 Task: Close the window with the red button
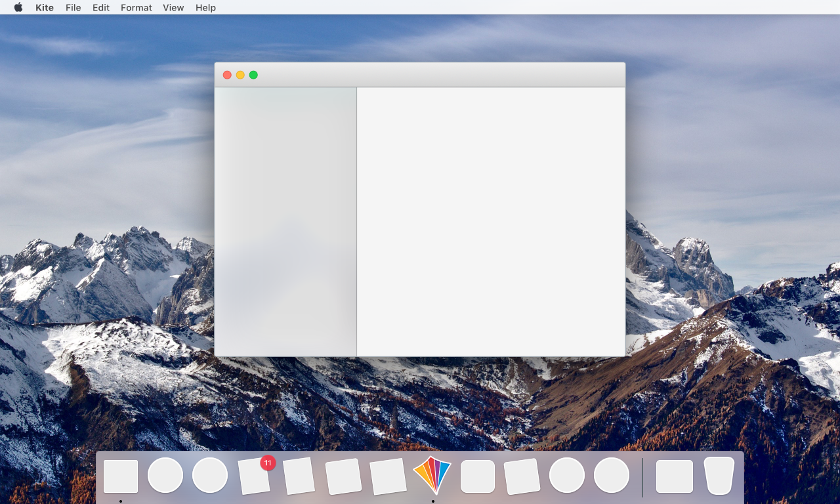coord(227,75)
